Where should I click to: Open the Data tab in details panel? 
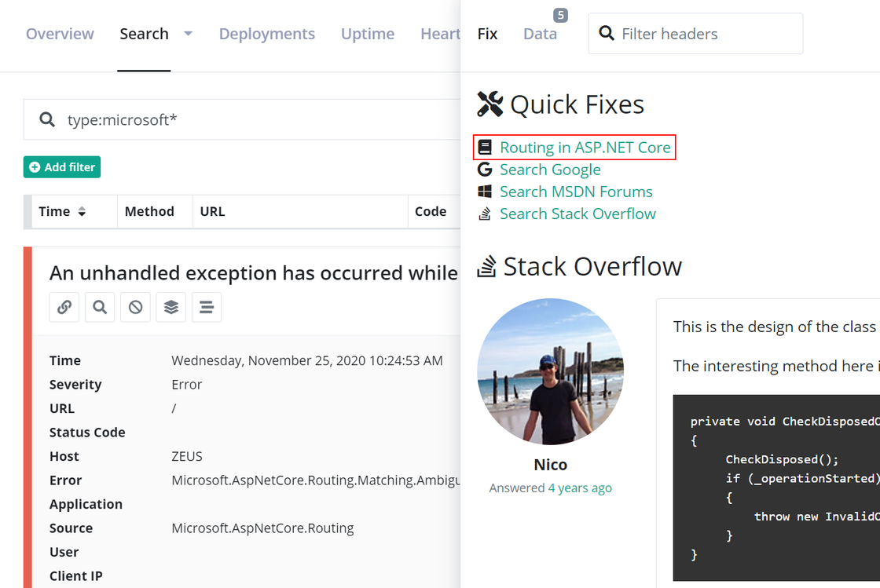(540, 34)
